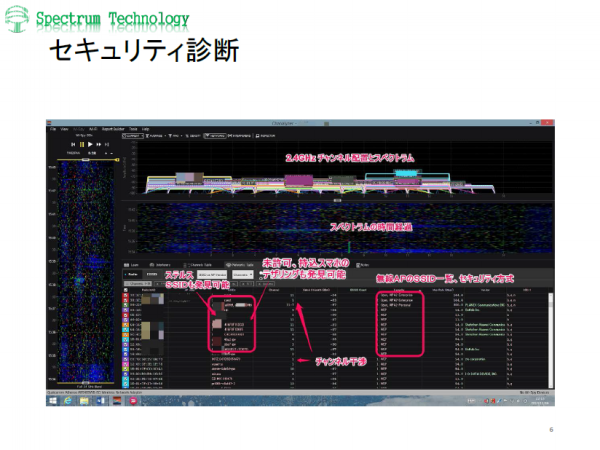Toggle the Interferers overlay button

coord(240,136)
